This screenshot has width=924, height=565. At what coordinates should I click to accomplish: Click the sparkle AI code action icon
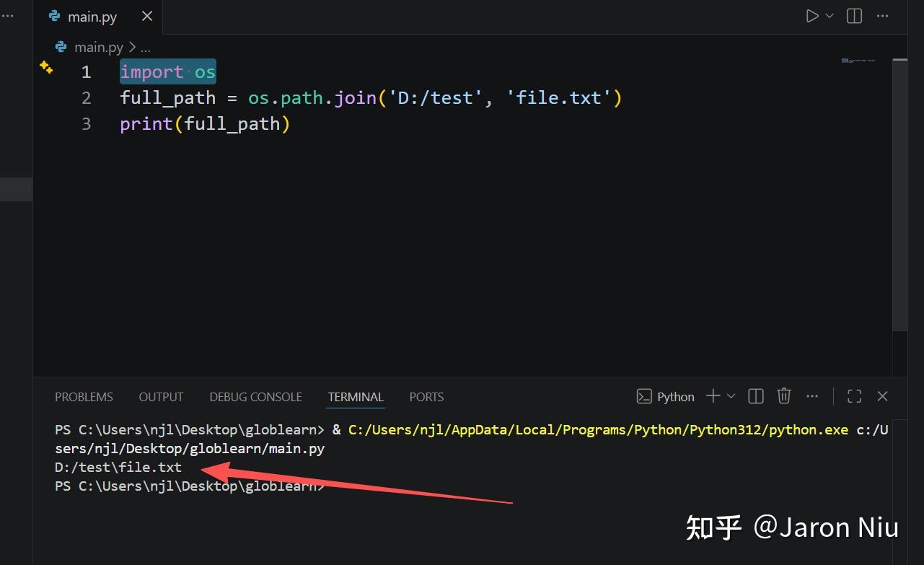point(46,67)
